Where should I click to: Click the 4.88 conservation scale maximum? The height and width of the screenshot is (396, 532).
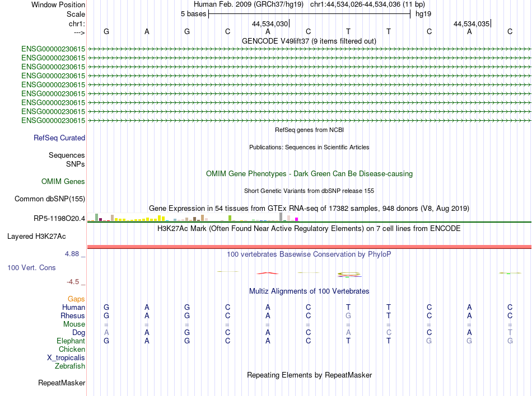[x=72, y=254]
